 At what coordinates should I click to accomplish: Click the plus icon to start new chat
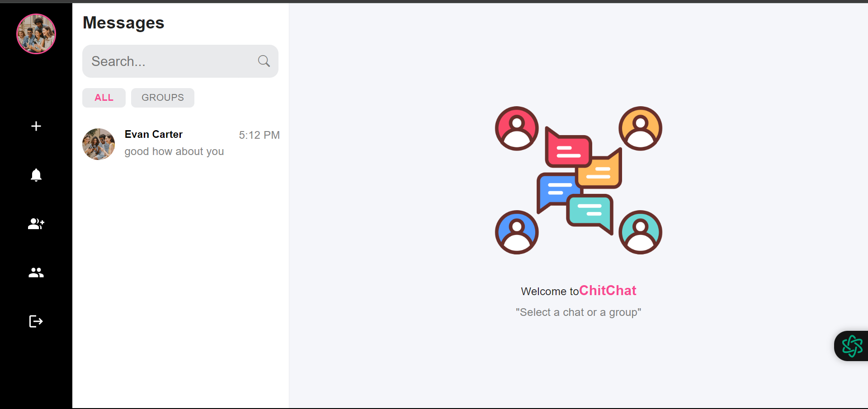(36, 126)
